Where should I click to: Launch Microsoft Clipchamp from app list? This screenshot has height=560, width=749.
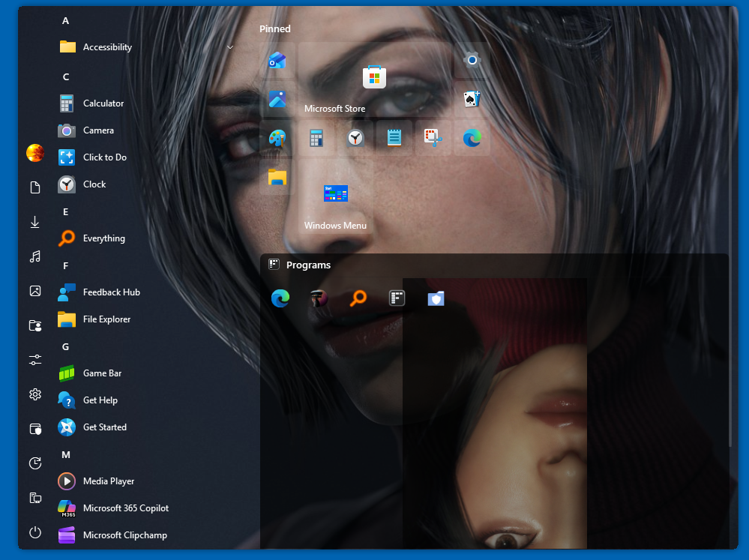146,535
